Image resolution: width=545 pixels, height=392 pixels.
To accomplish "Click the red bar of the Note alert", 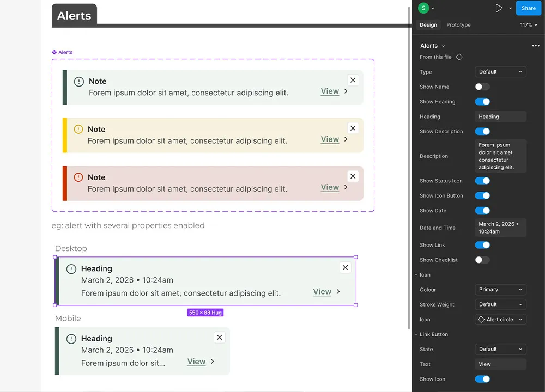I will tap(65, 183).
